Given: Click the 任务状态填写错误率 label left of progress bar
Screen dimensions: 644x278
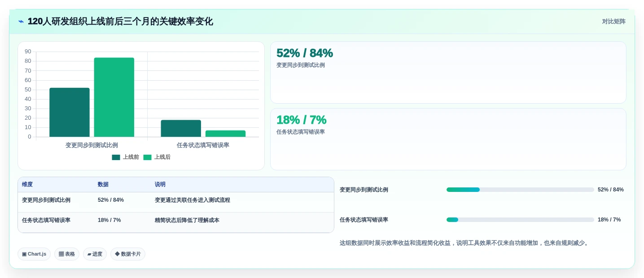Looking at the screenshot, I should tap(364, 220).
